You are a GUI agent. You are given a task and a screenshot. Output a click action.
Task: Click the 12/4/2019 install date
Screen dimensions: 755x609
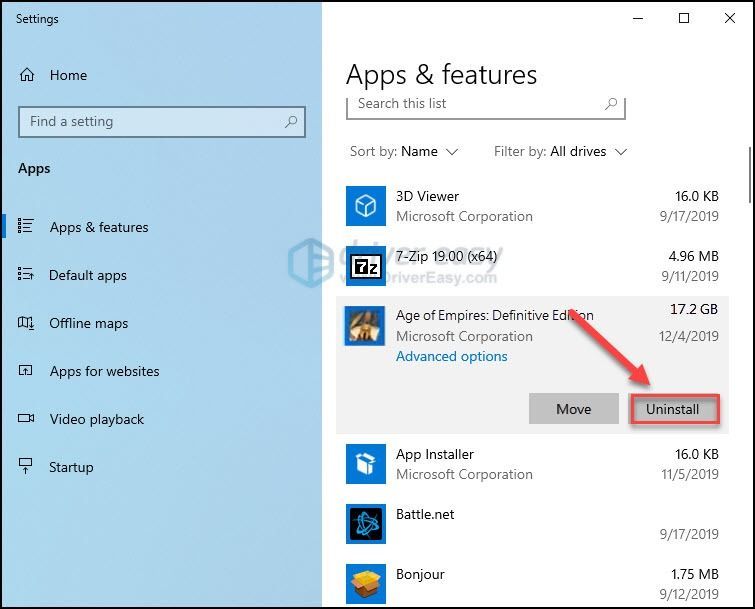tap(689, 336)
